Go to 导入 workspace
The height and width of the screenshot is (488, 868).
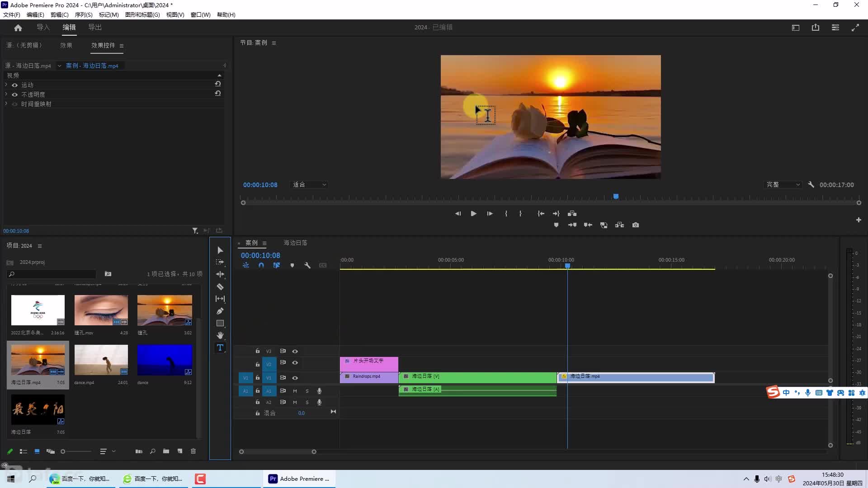tap(43, 28)
